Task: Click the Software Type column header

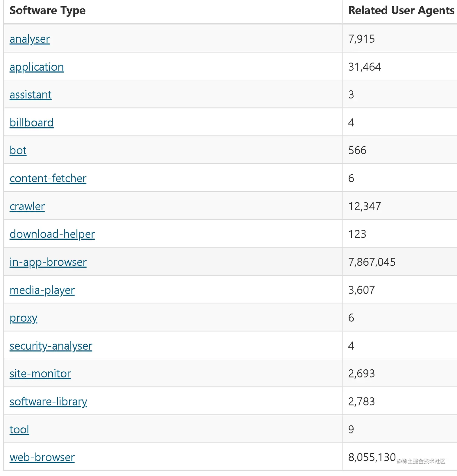Action: (48, 10)
